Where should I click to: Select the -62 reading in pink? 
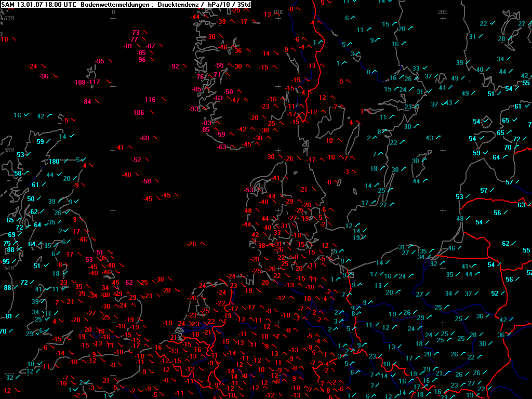coord(128,283)
